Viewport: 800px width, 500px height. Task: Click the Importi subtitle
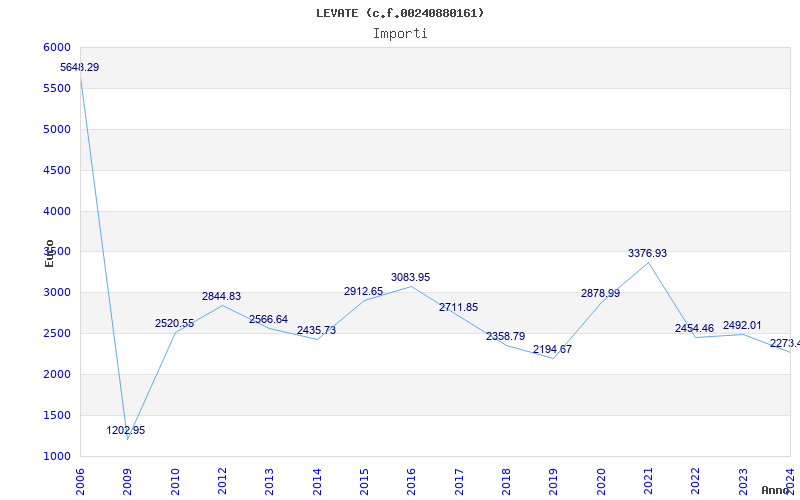coord(400,34)
